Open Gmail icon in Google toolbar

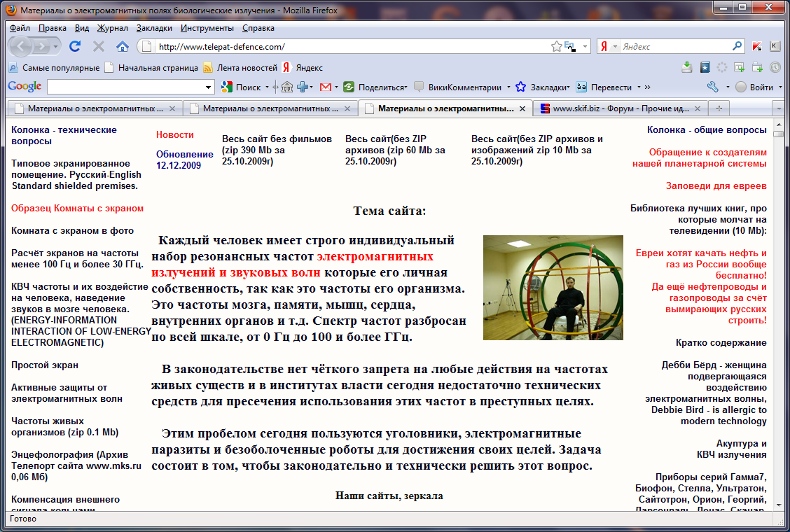pos(325,87)
